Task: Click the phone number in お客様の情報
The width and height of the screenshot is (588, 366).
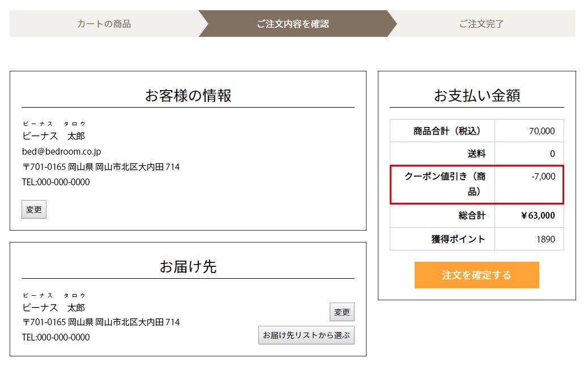Action: [56, 182]
